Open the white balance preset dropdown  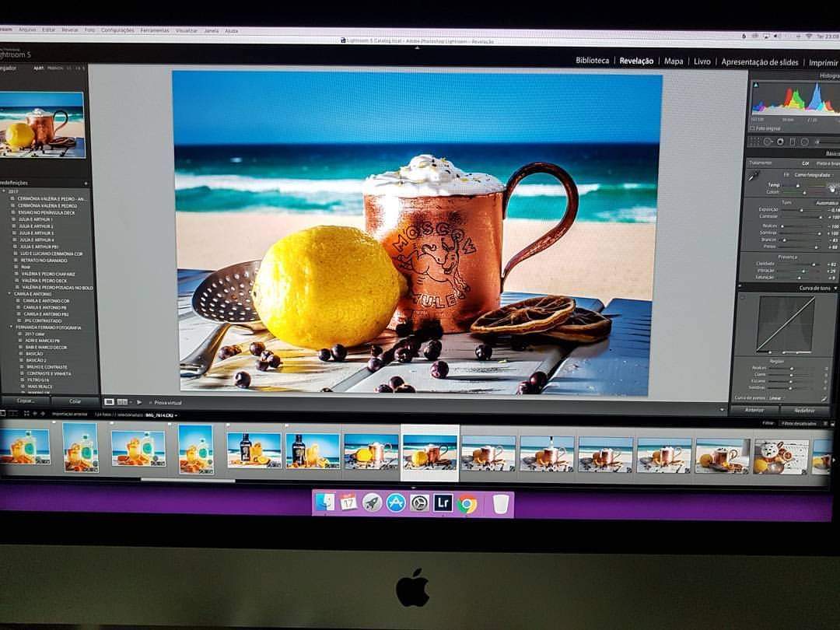click(x=814, y=175)
